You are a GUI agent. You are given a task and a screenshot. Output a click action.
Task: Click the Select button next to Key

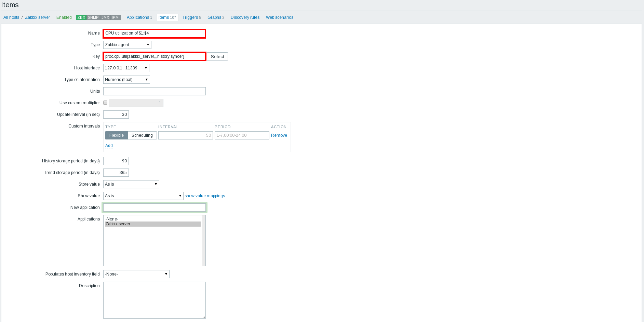coord(217,56)
